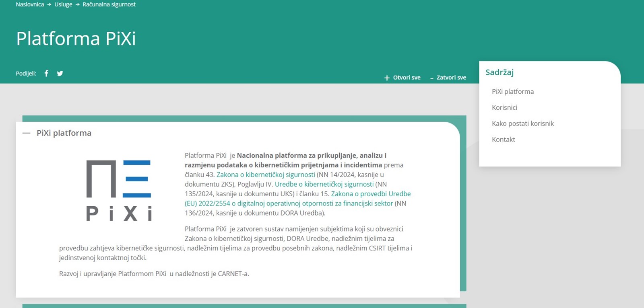This screenshot has width=644, height=308.
Task: Collapse the PiXi platforma section
Action: click(x=27, y=133)
